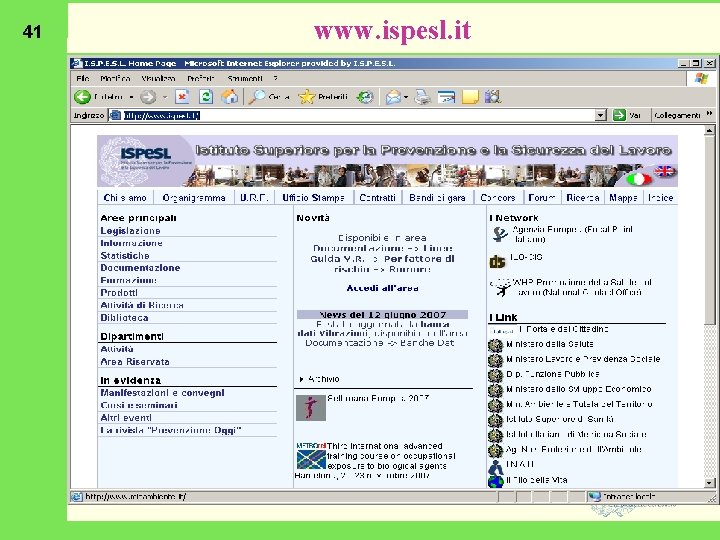Open the Statistiche link
Screen dimensions: 720x540
click(125, 256)
